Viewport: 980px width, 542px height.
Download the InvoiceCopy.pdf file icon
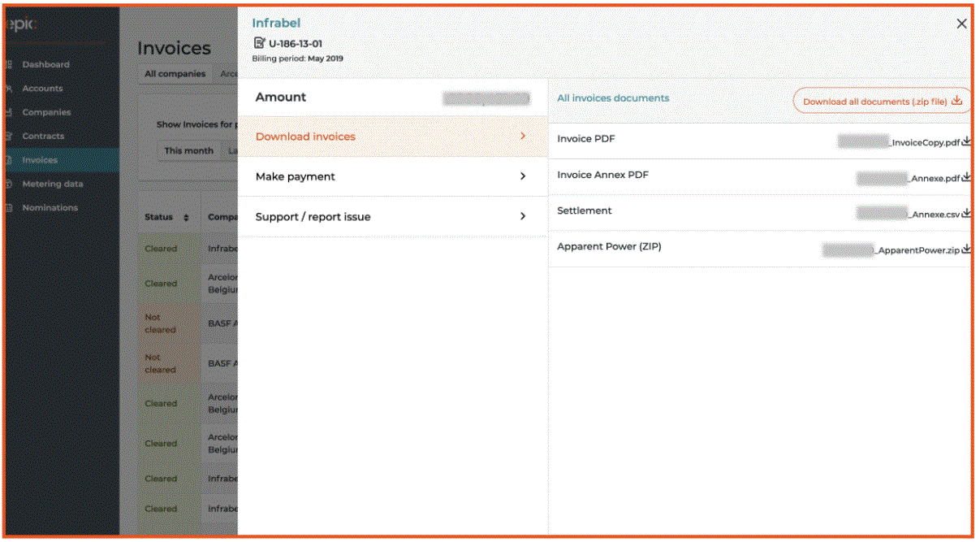[966, 141]
